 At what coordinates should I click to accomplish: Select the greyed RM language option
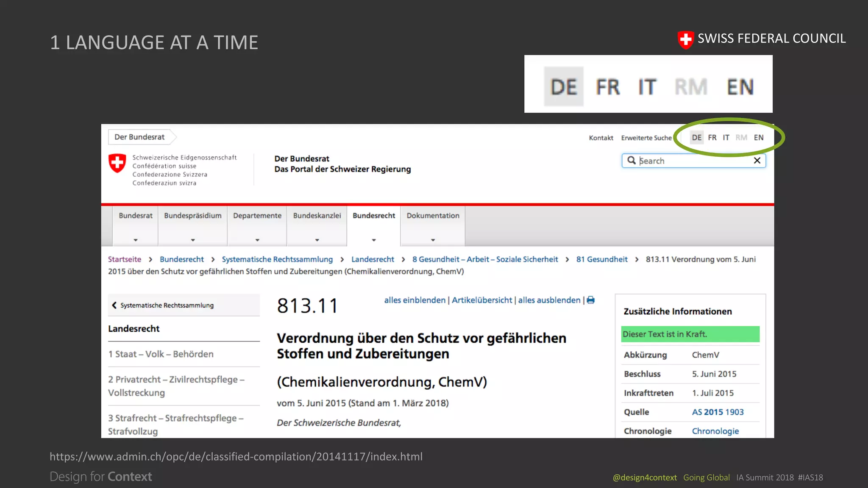[741, 137]
